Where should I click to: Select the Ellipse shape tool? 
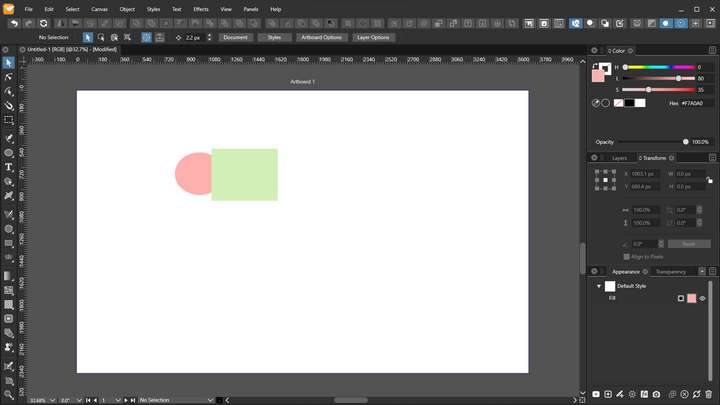9,153
